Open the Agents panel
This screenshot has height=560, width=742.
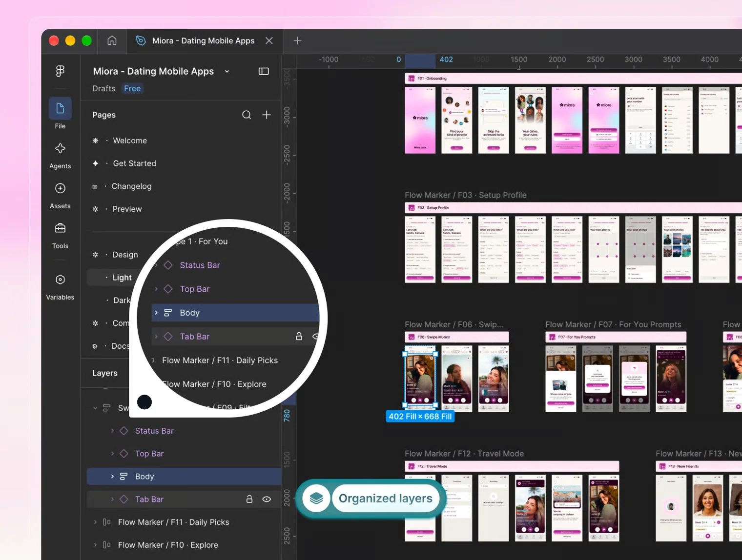point(60,156)
